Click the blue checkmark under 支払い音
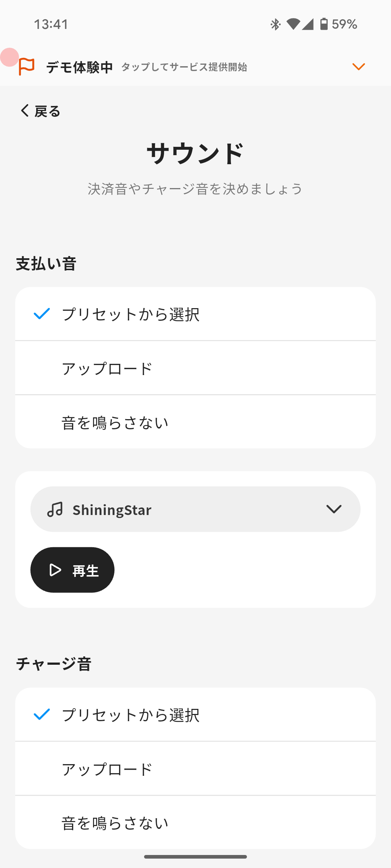This screenshot has width=391, height=868. coord(42,314)
